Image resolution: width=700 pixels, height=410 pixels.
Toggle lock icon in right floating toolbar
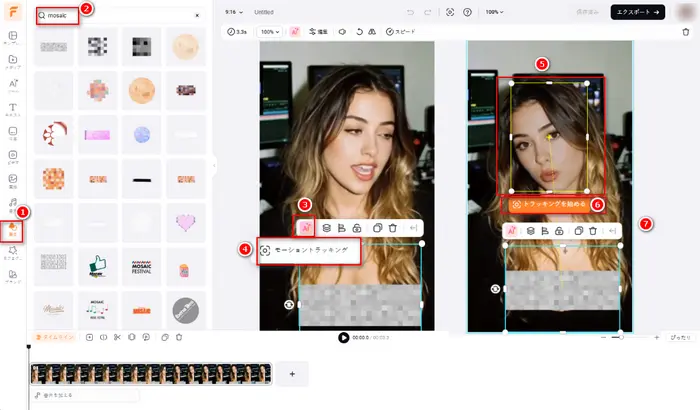(x=559, y=231)
